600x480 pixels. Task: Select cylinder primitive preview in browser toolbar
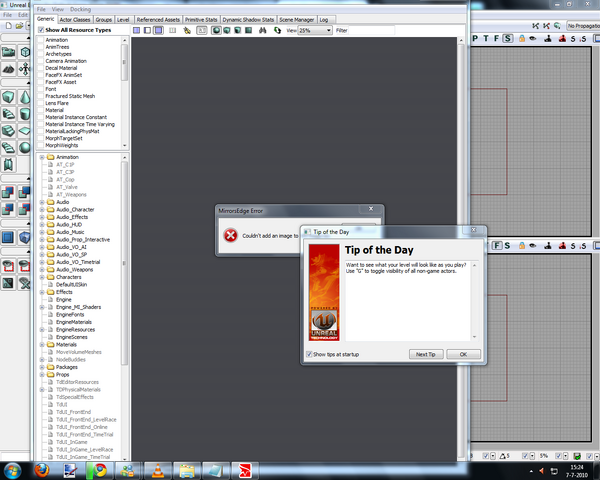pos(238,30)
